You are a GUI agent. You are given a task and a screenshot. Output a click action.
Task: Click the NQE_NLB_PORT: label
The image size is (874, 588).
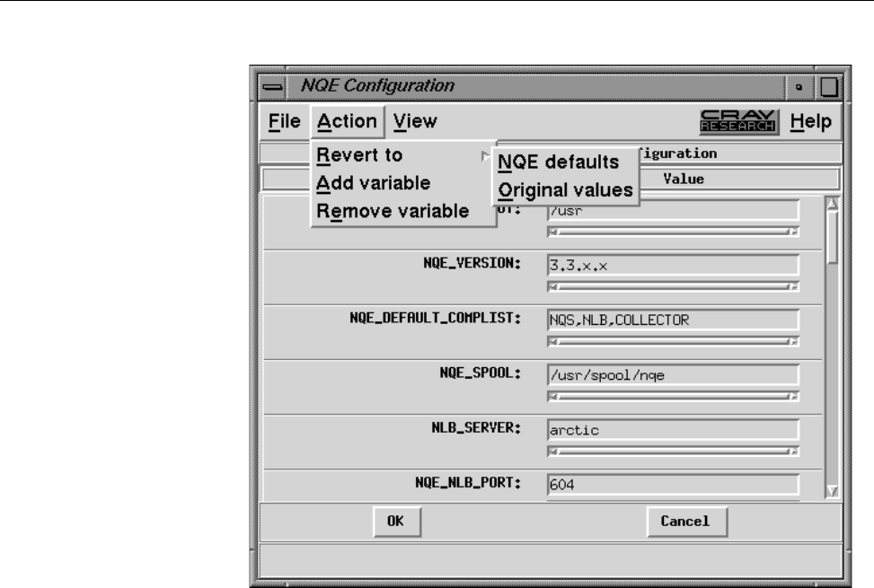point(468,483)
